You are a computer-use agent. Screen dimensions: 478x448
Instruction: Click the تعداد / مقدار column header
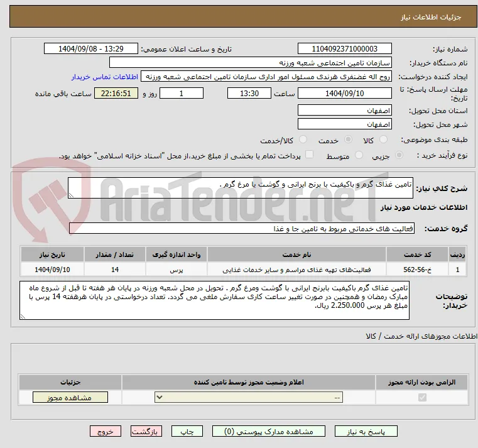114,254
